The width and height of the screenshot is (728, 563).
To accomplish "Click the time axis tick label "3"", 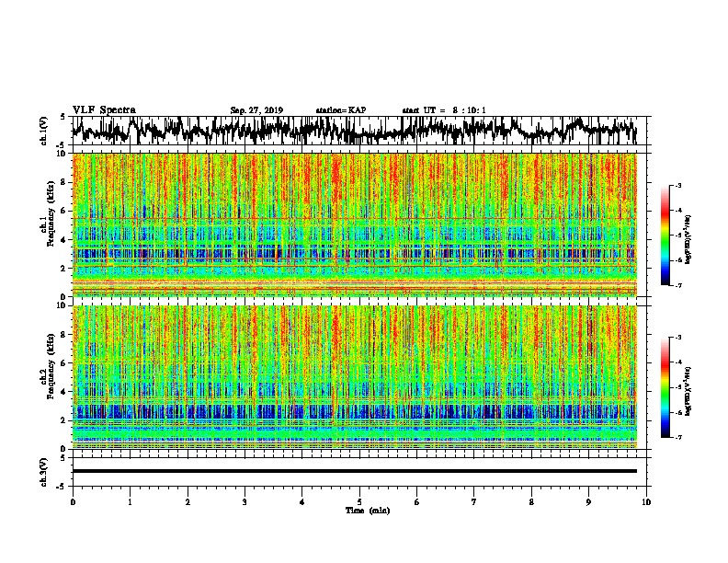I will (245, 502).
